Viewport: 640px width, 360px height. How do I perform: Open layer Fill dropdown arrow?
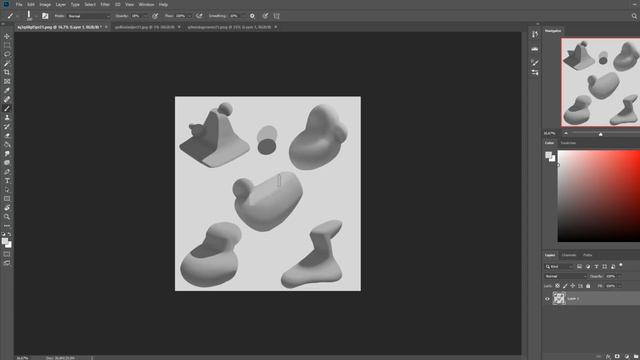click(x=620, y=286)
